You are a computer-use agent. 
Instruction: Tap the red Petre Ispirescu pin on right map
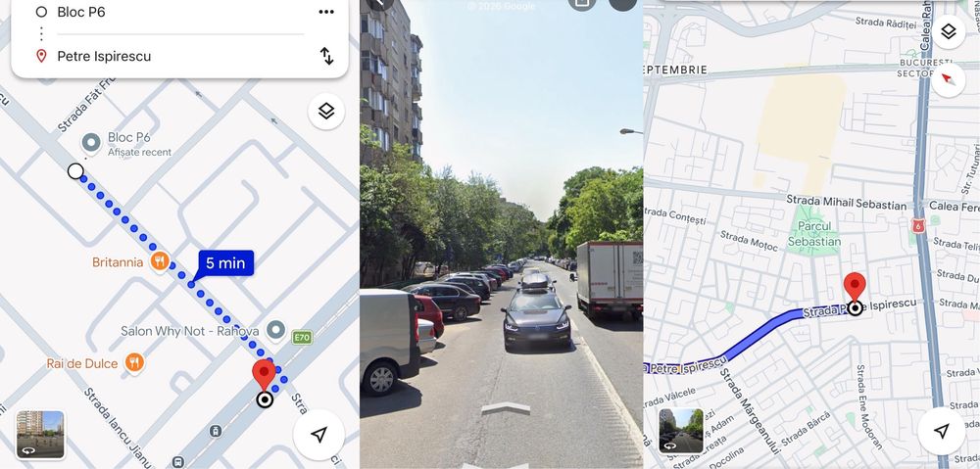click(x=855, y=287)
